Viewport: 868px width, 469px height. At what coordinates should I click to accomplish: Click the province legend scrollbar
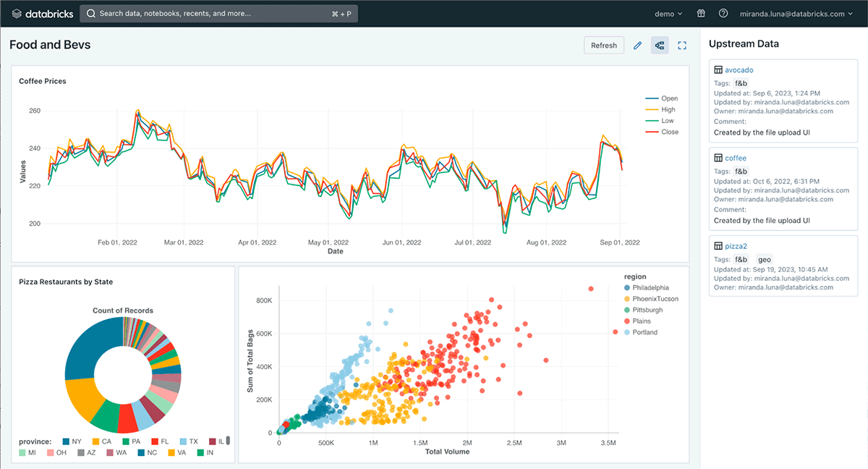229,440
